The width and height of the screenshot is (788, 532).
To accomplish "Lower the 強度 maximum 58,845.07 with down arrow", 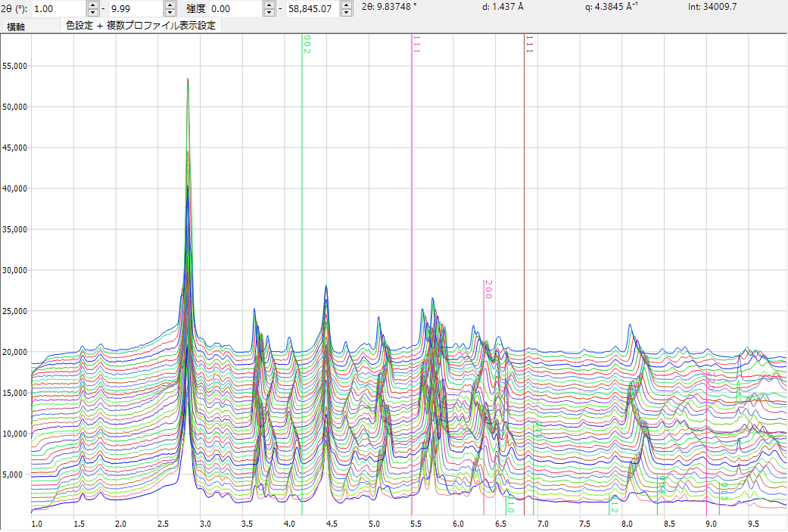I will 347,13.
